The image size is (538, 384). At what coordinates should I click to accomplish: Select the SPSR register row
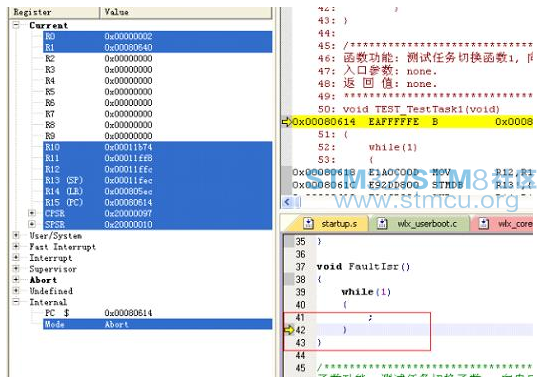(x=157, y=224)
